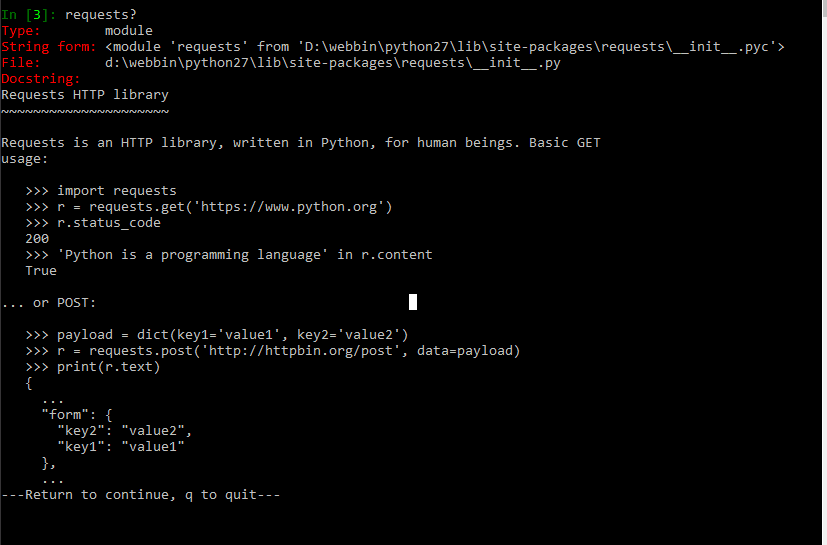827x545 pixels.
Task: Click the red 'Type:' label
Action: tap(21, 31)
